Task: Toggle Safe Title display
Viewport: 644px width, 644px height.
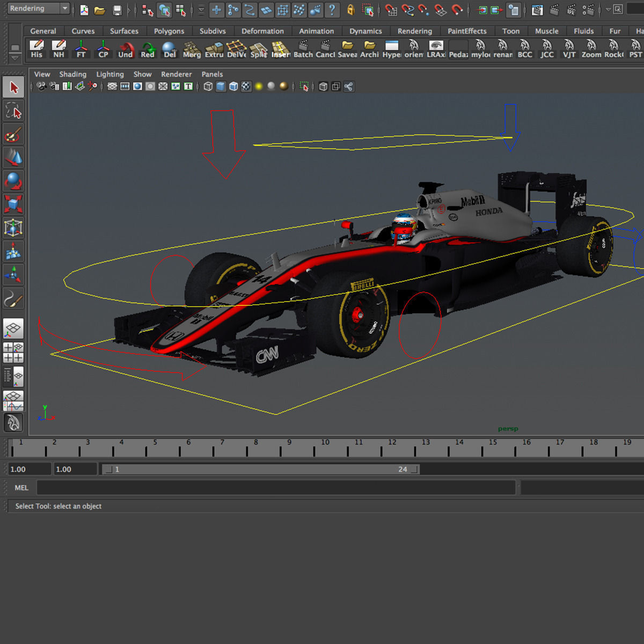Action: [x=188, y=86]
